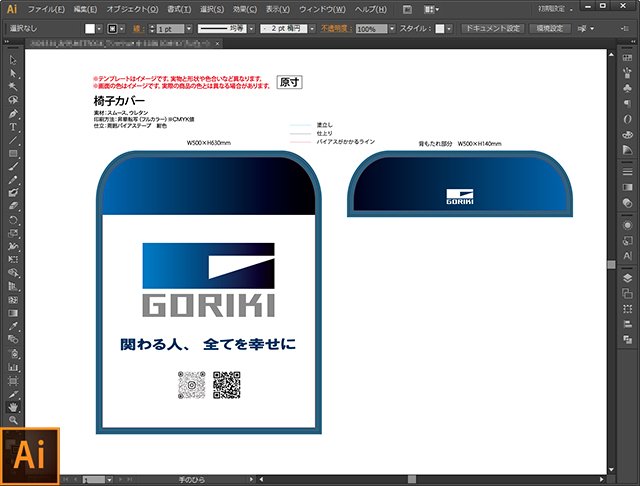Select the Pen tool

coord(13,114)
